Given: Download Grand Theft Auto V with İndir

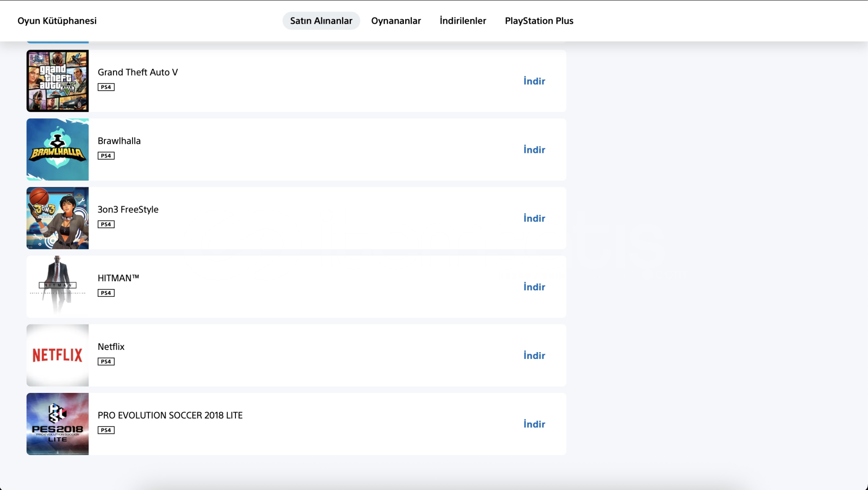Looking at the screenshot, I should pyautogui.click(x=534, y=81).
